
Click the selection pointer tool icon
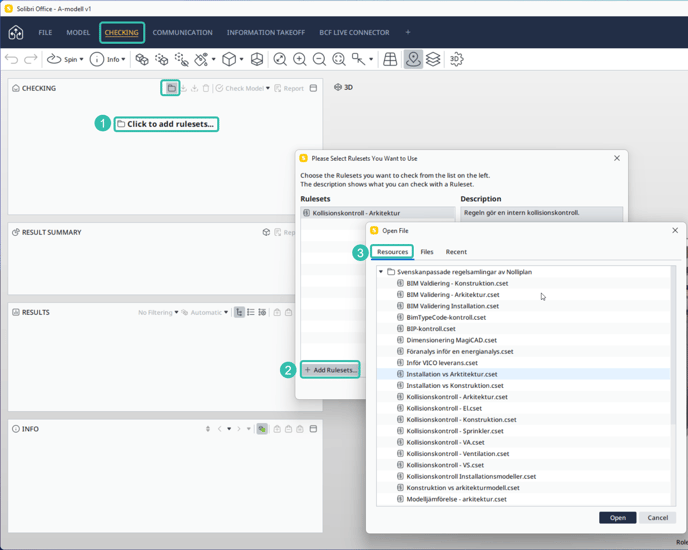358,59
